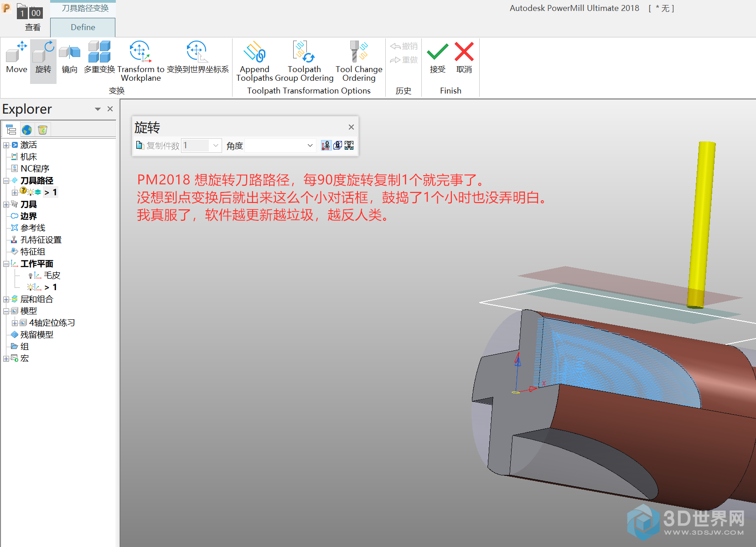Image resolution: width=756 pixels, height=547 pixels.
Task: Toggle the light bulb visibility of toolpath 1
Action: tap(31, 192)
